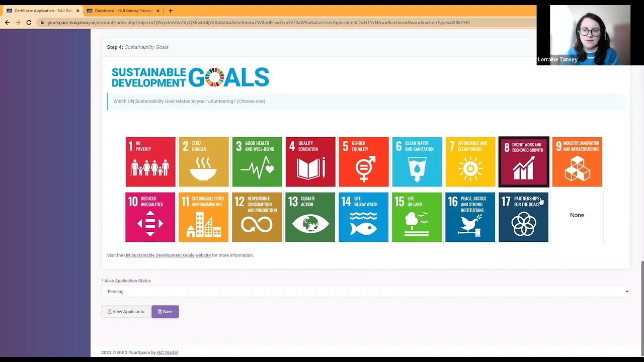Select Peace, Justice and Strong Institutions
Screen dimensions: 644x362
pos(470,217)
